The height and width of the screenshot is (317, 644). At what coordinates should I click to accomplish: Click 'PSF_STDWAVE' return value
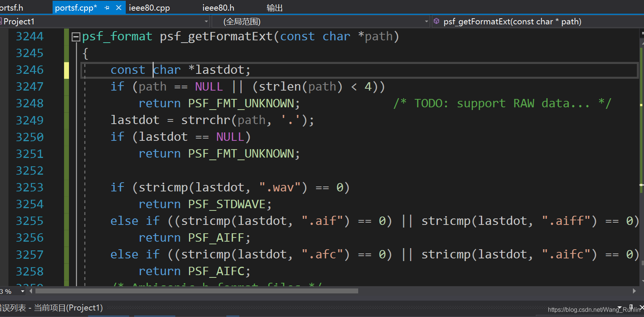(x=227, y=204)
